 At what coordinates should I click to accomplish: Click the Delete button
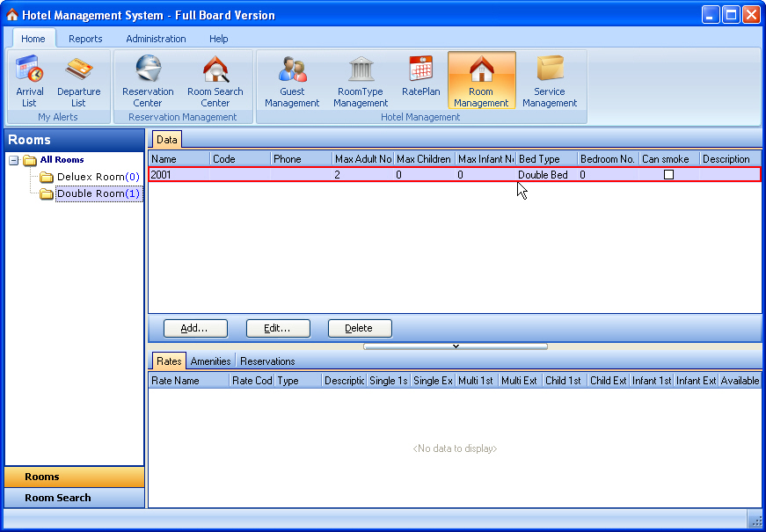coord(359,328)
